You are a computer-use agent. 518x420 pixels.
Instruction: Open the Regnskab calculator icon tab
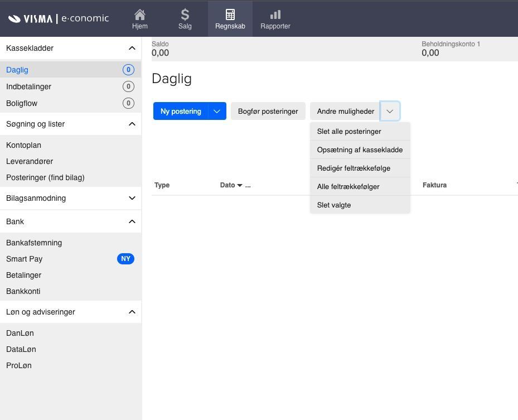coord(230,19)
